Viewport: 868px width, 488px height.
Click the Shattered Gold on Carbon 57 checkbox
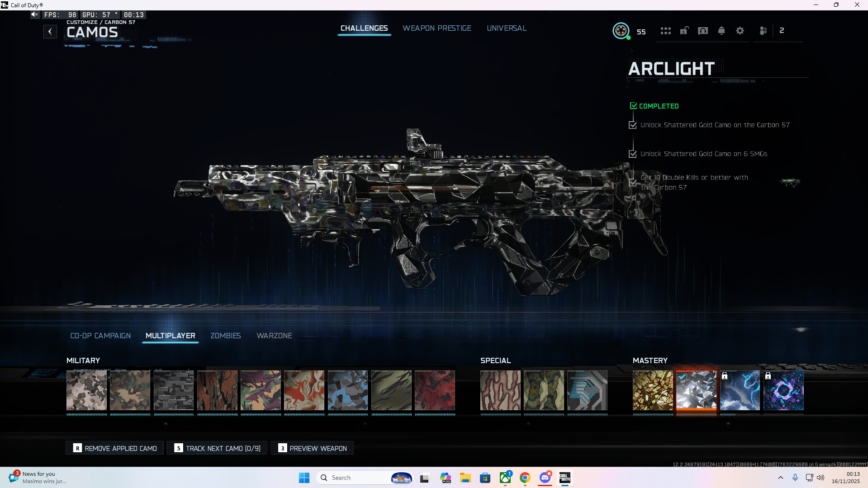633,125
